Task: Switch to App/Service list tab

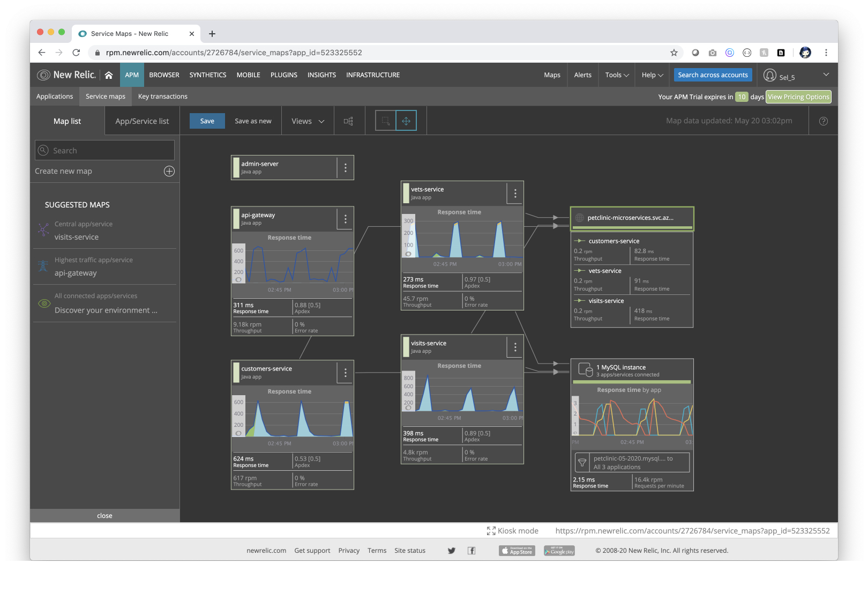Action: click(142, 121)
